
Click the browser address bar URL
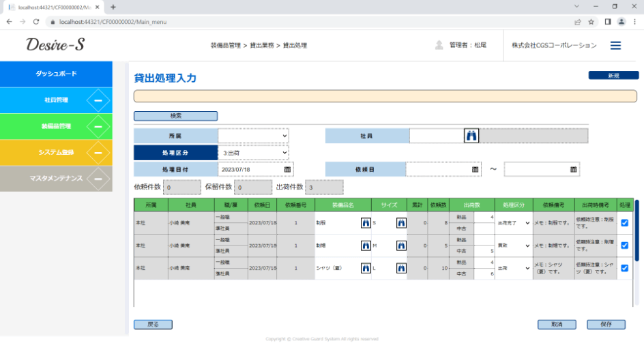tap(113, 22)
